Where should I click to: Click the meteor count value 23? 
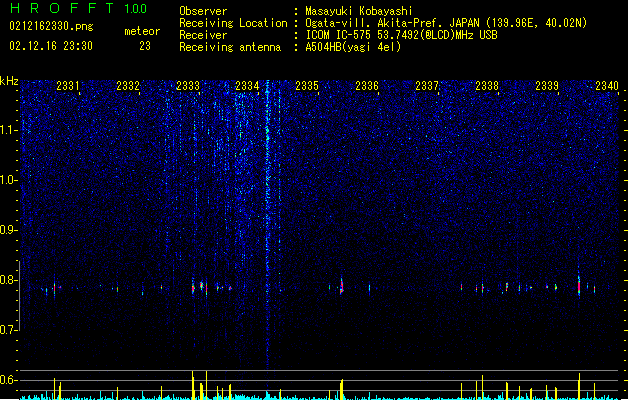click(x=145, y=46)
